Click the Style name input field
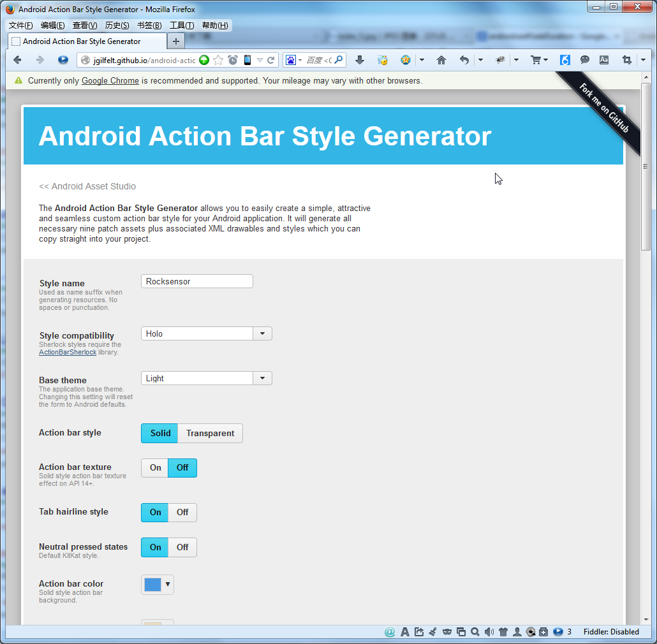 197,281
